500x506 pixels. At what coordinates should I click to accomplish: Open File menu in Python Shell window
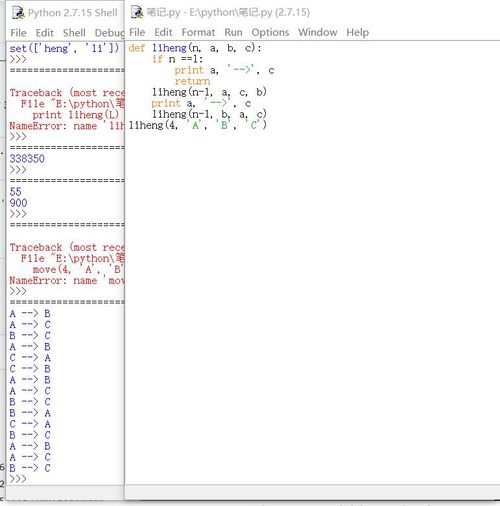18,33
